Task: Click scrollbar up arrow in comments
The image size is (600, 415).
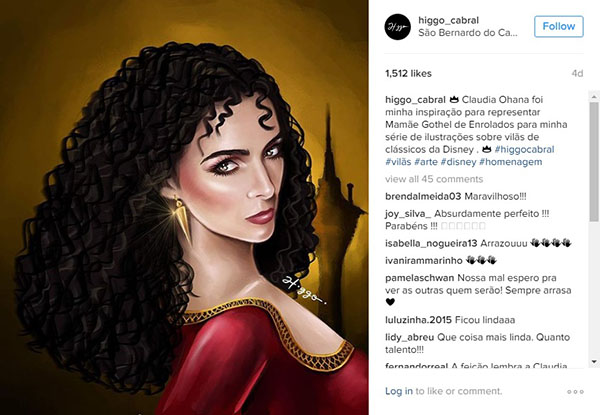Action: (594, 96)
